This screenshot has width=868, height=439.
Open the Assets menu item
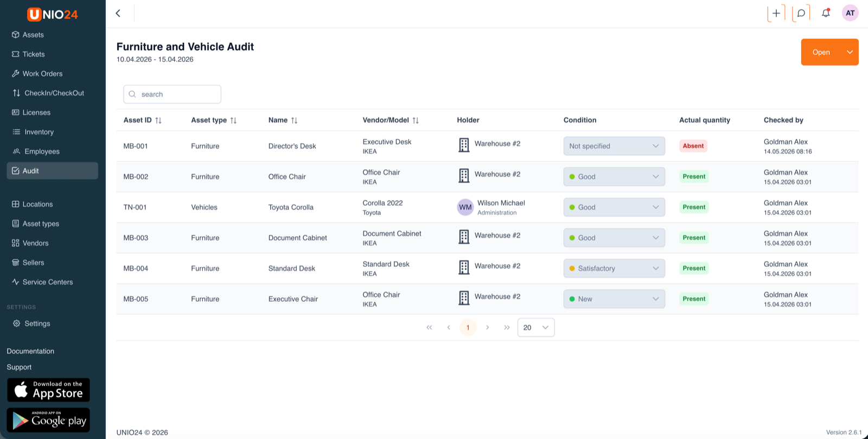point(52,35)
